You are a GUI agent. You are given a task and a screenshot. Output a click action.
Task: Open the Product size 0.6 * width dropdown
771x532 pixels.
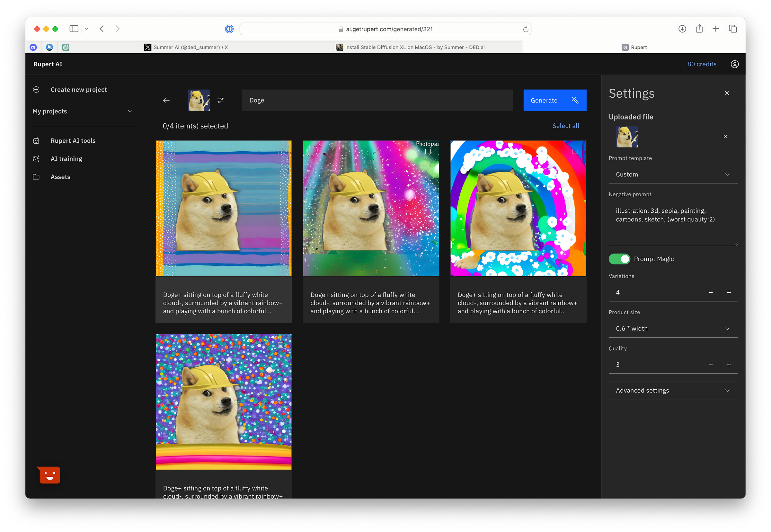[x=673, y=329]
